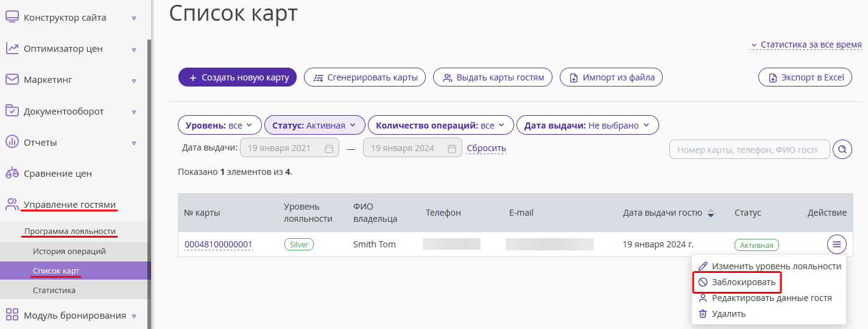This screenshot has height=329, width=868.
Task: Open the Дата выдачи filter dropdown
Action: 588,125
